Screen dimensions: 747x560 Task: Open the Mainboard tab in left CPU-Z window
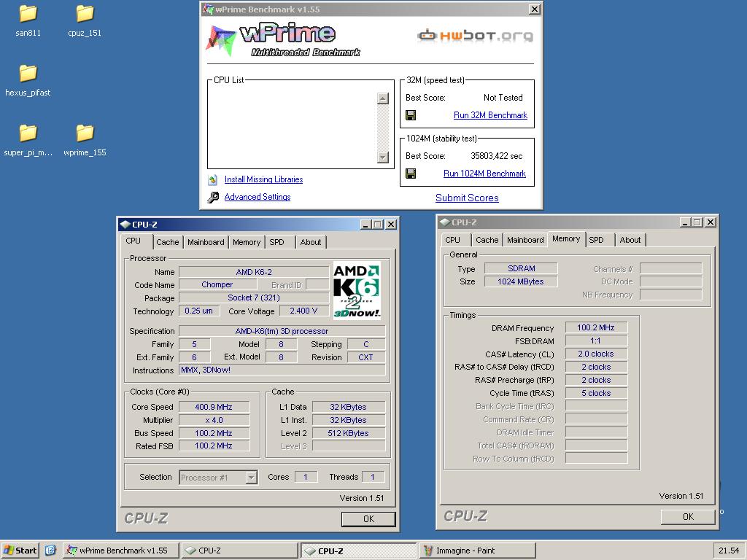coord(206,242)
